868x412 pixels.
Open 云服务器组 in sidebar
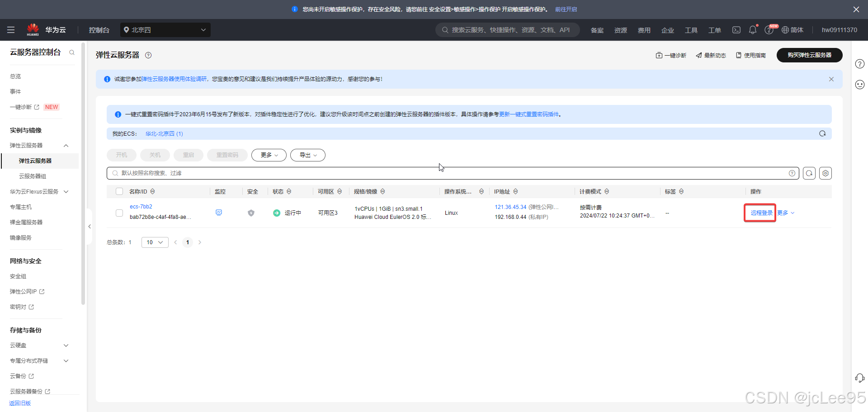pyautogui.click(x=33, y=176)
